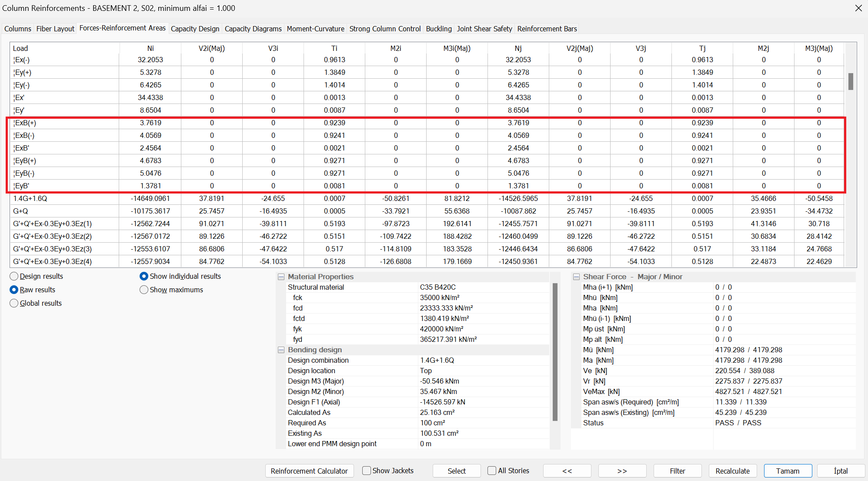Collapse the Material Properties section
The height and width of the screenshot is (481, 868).
click(x=281, y=277)
